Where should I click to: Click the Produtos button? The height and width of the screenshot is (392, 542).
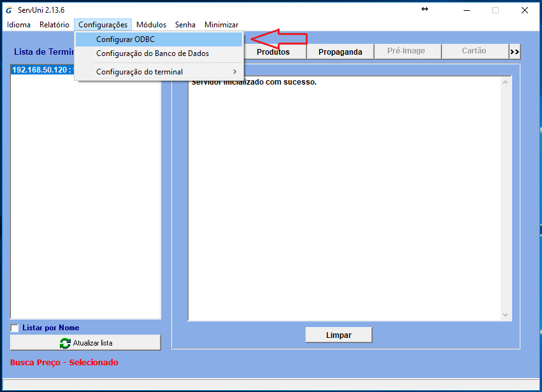(x=275, y=51)
